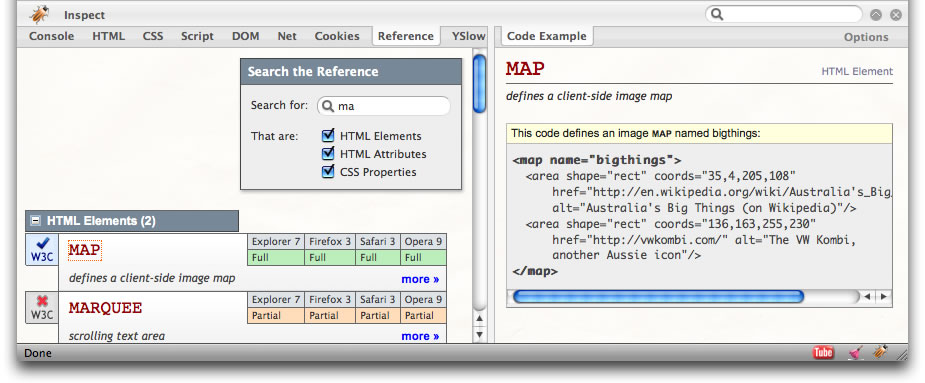This screenshot has height=383, width=925.
Task: Click the W3C red X icon beside MARQUEE
Action: 42,307
